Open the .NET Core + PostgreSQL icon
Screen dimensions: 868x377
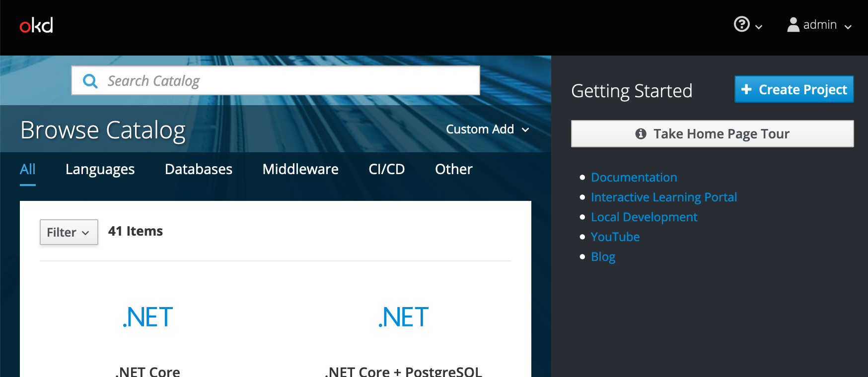403,317
